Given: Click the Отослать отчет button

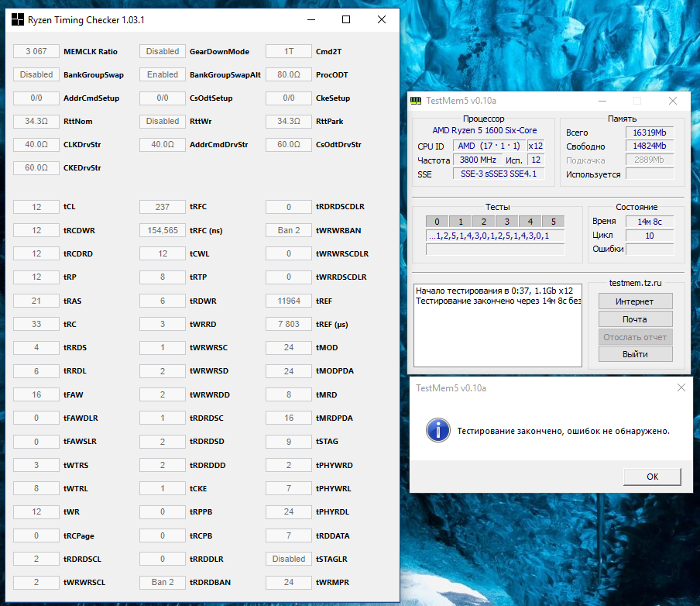Looking at the screenshot, I should (x=635, y=337).
